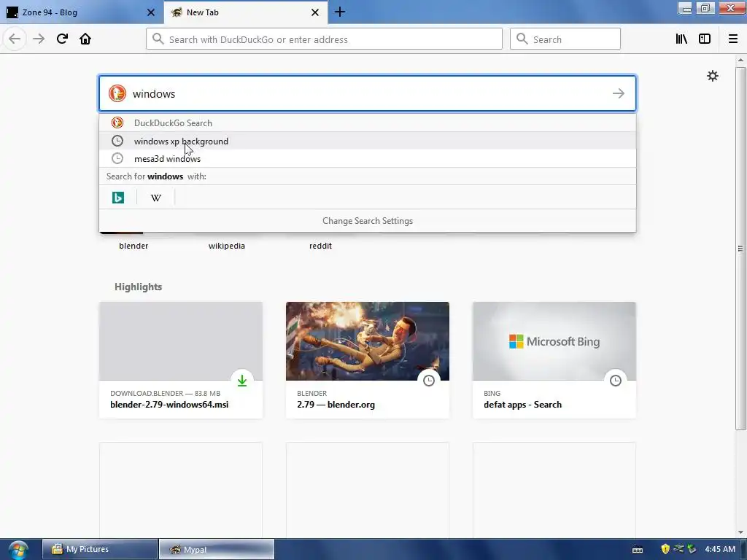Click the security shield tray icon
The height and width of the screenshot is (560, 747).
[665, 549]
